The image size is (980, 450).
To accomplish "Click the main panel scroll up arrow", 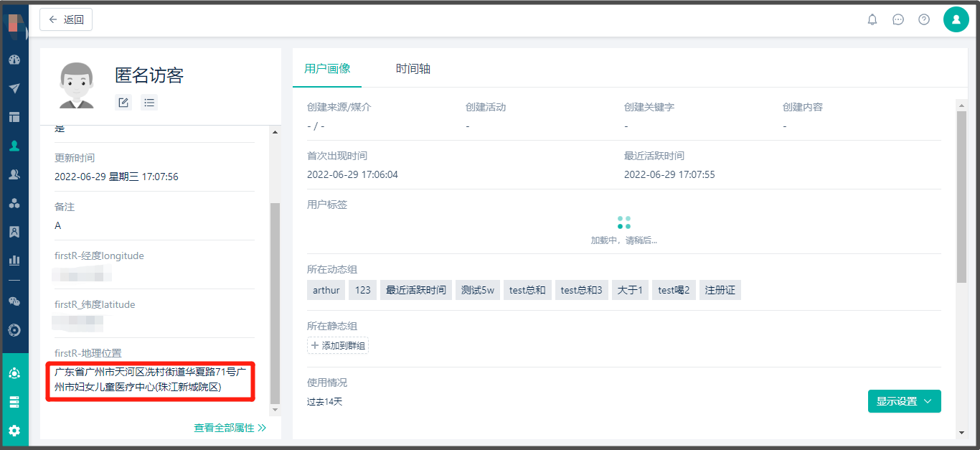I will (962, 106).
